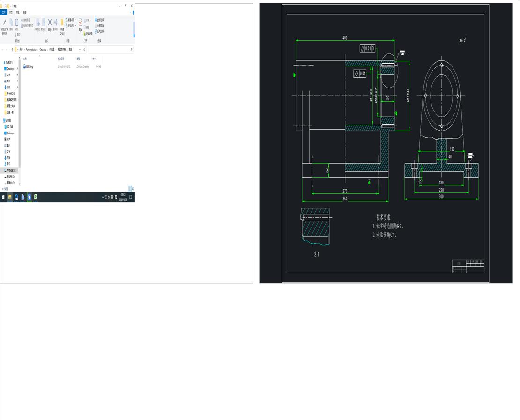Click the Select All option in ribbon

99,20
